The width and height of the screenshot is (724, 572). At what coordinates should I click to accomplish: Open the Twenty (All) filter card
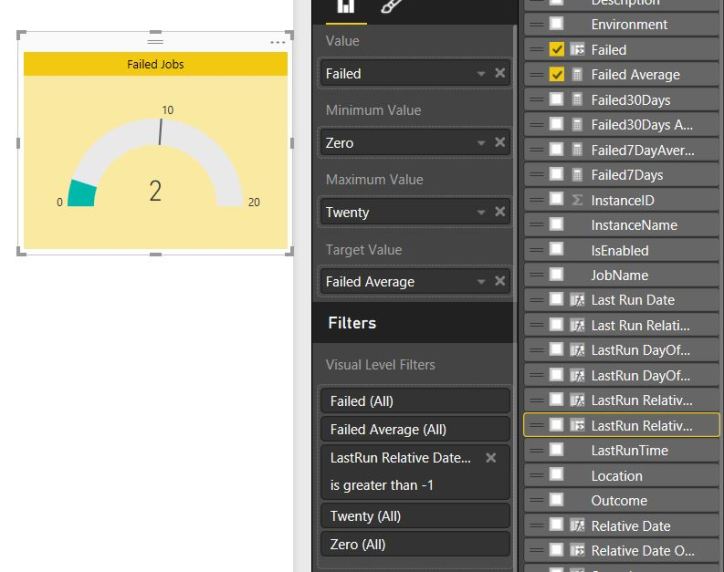415,516
